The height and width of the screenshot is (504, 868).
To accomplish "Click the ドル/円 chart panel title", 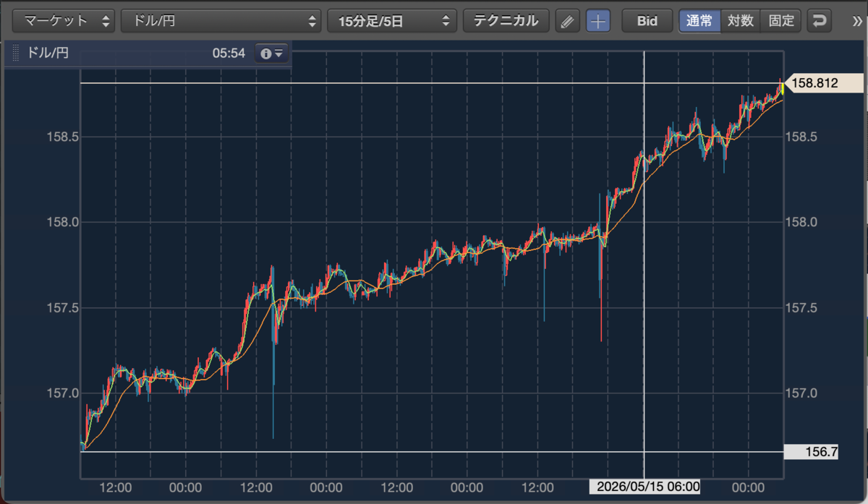I will 48,54.
